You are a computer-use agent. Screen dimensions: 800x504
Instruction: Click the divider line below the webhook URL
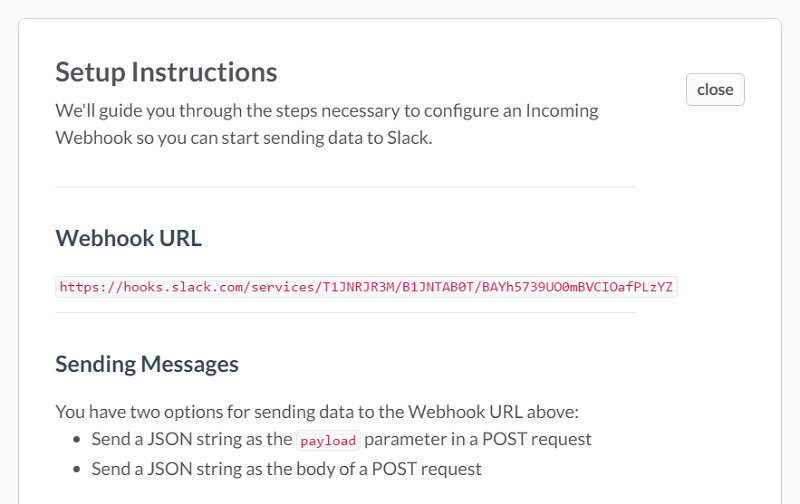345,312
